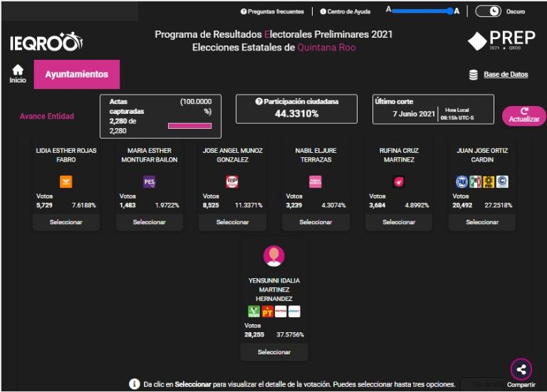
Task: Click vote count 8,525
Action: pyautogui.click(x=211, y=205)
